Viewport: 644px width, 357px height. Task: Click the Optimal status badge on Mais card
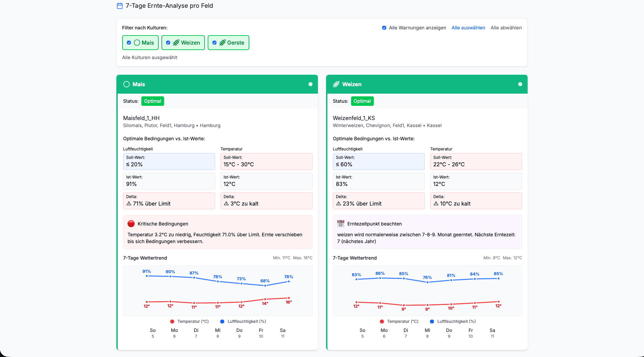pos(153,101)
